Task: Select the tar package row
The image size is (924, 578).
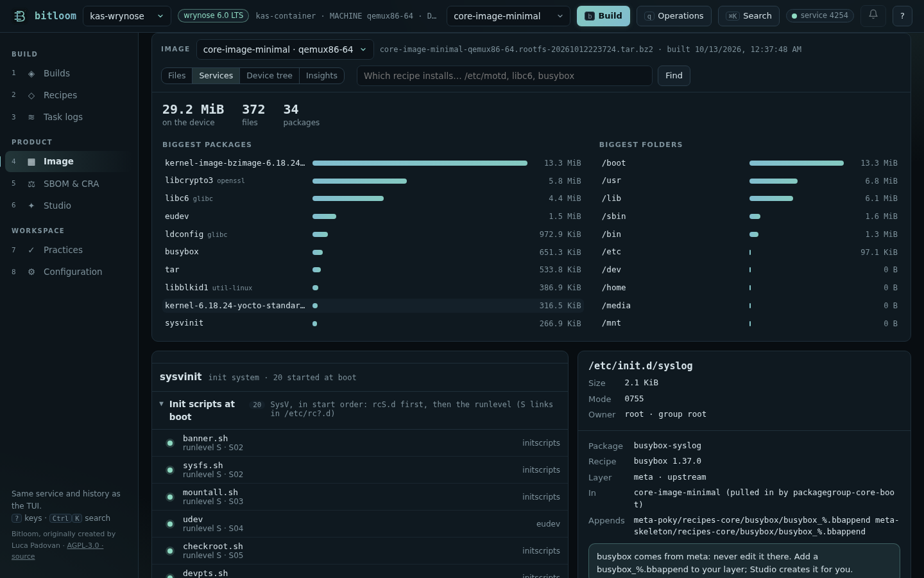Action: tap(373, 270)
